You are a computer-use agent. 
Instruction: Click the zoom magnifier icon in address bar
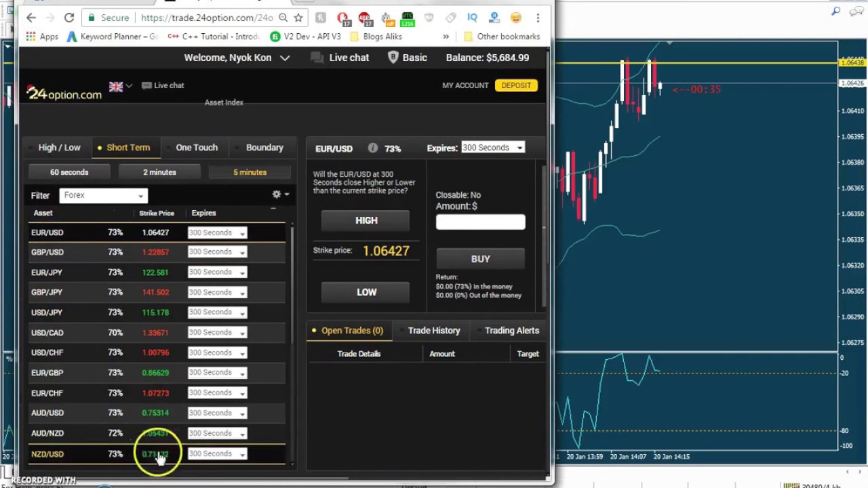283,18
